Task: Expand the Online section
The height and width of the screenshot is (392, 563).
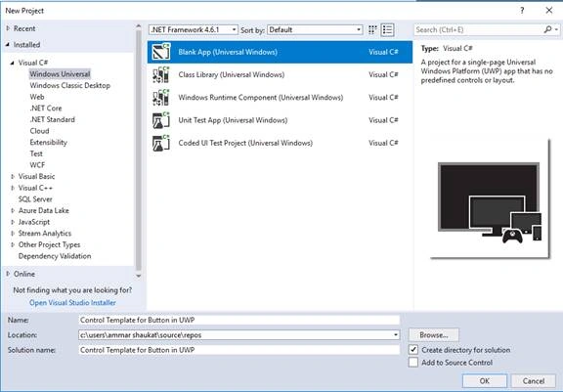Action: (x=8, y=274)
